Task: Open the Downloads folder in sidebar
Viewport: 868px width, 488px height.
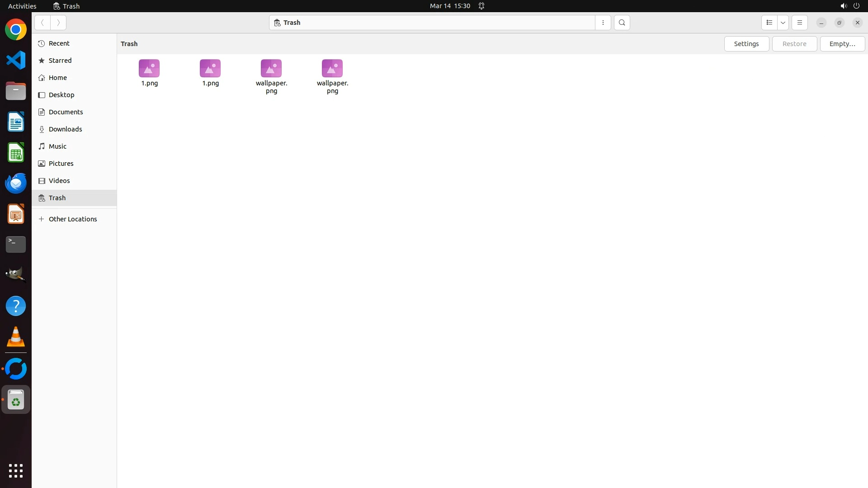Action: (65, 129)
